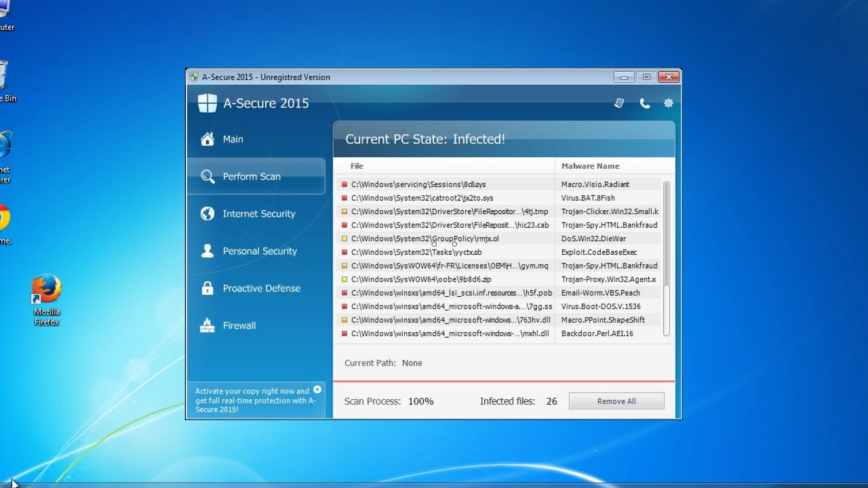Select the gym.mq file row
Screen dimensions: 868x488
[498, 266]
